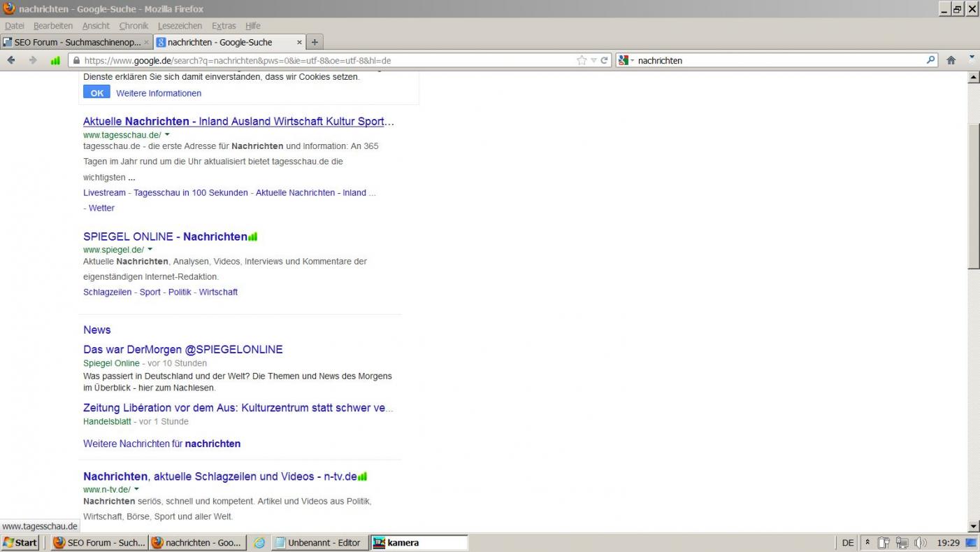Open a new tab with the plus button
Screen dimensions: 980x552
[315, 42]
